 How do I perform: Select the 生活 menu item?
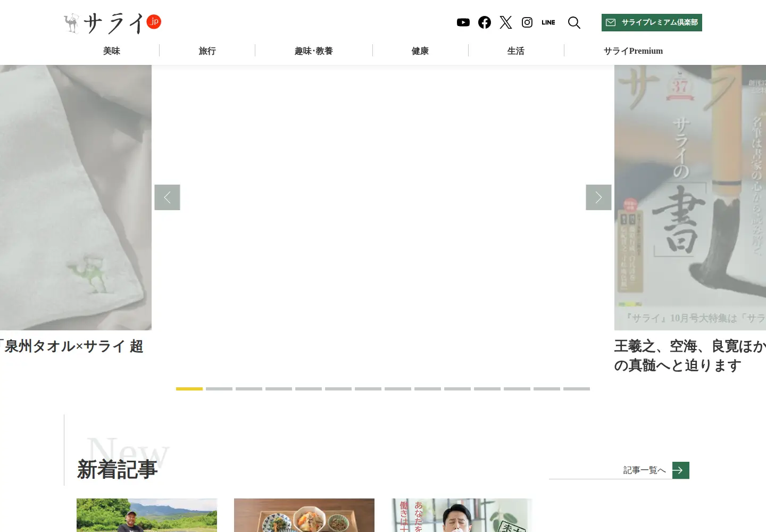click(516, 51)
